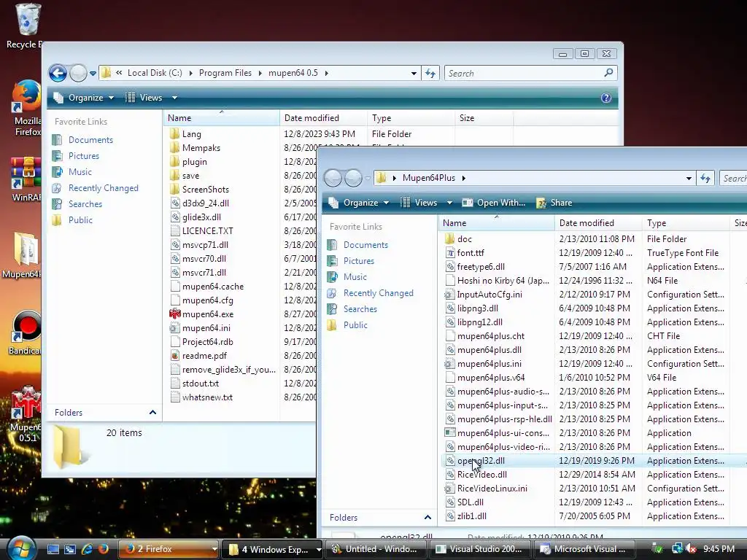Open Organize menu in mupen64 0.5 window
Image resolution: width=747 pixels, height=560 pixels.
pos(84,98)
